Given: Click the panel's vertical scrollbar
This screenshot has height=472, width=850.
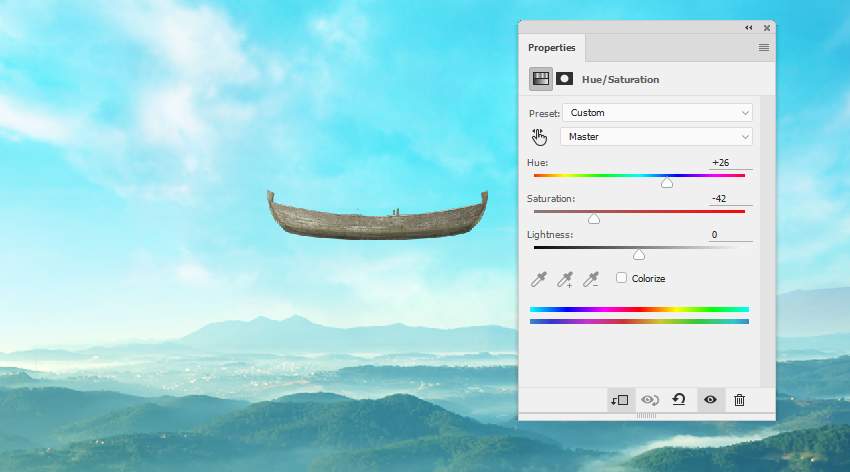Looking at the screenshot, I should coord(767,241).
